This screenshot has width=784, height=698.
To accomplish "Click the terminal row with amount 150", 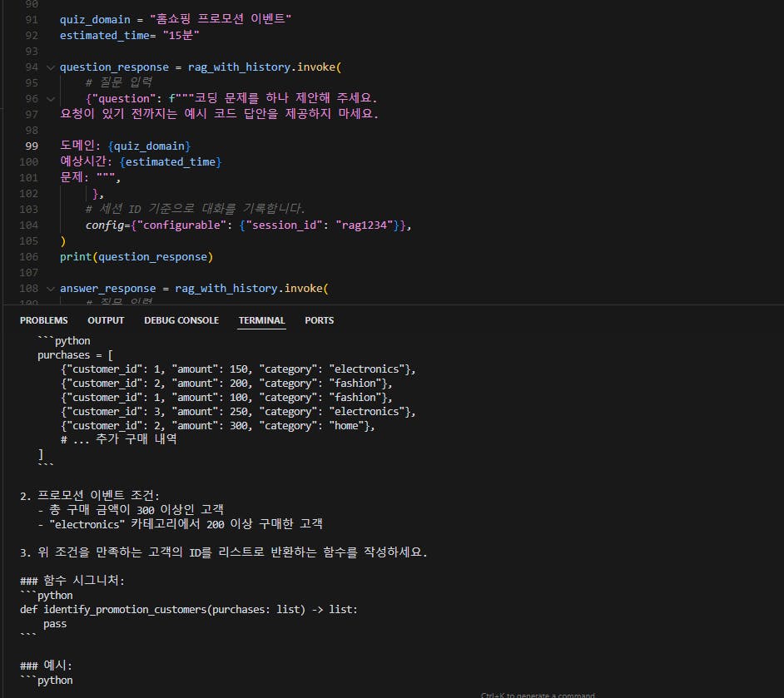I will click(238, 369).
